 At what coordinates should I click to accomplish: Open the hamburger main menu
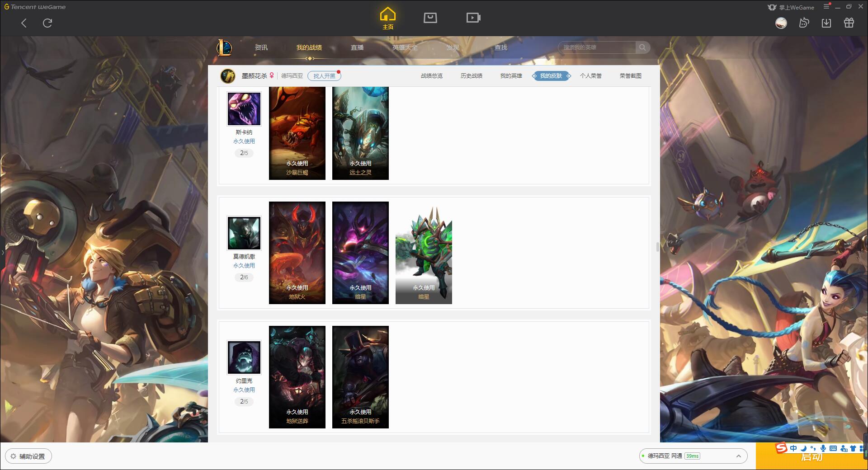coord(826,6)
